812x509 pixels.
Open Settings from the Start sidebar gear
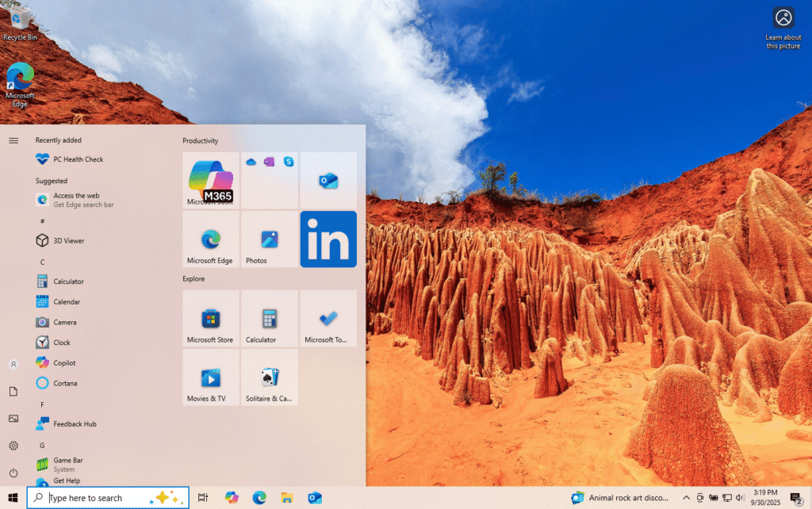coord(13,446)
